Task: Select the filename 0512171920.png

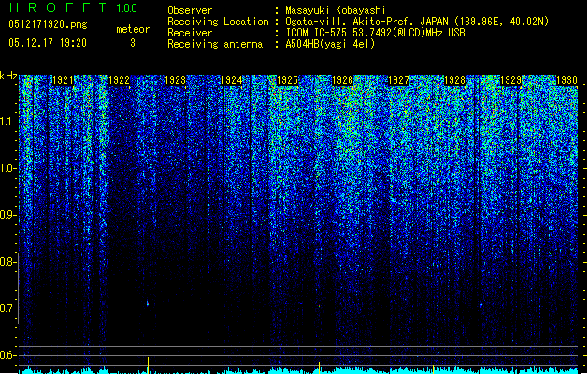Action: coord(48,24)
